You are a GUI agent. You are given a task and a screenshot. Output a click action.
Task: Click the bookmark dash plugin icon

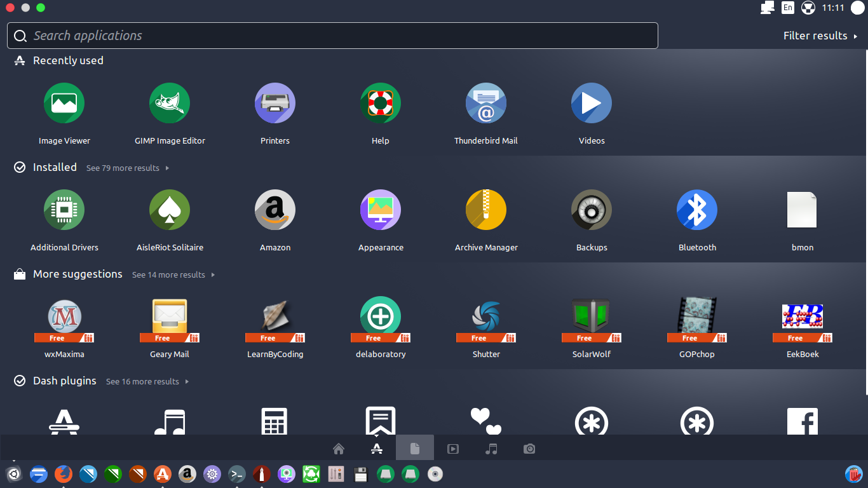coord(381,421)
